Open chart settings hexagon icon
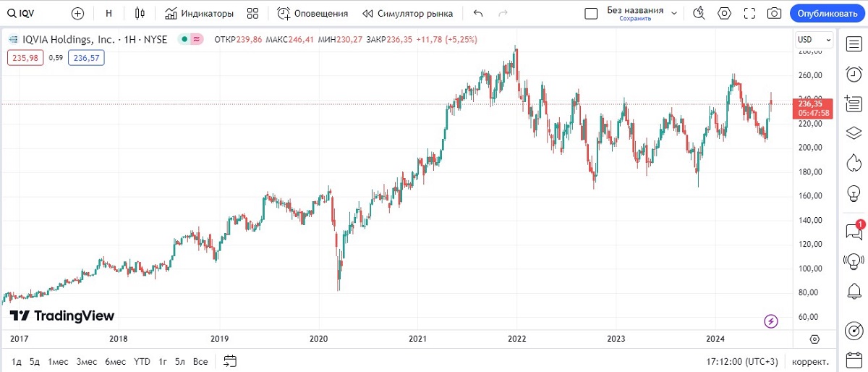 pos(725,13)
